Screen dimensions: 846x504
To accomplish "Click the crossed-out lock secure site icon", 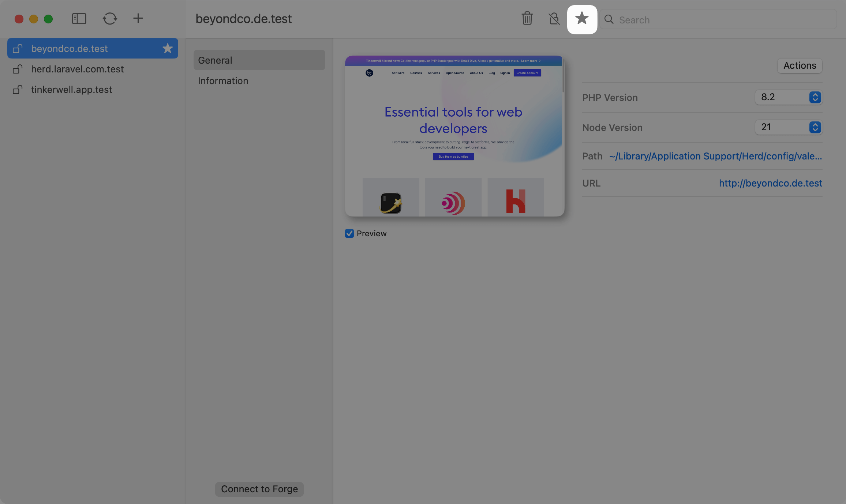I will pyautogui.click(x=554, y=19).
